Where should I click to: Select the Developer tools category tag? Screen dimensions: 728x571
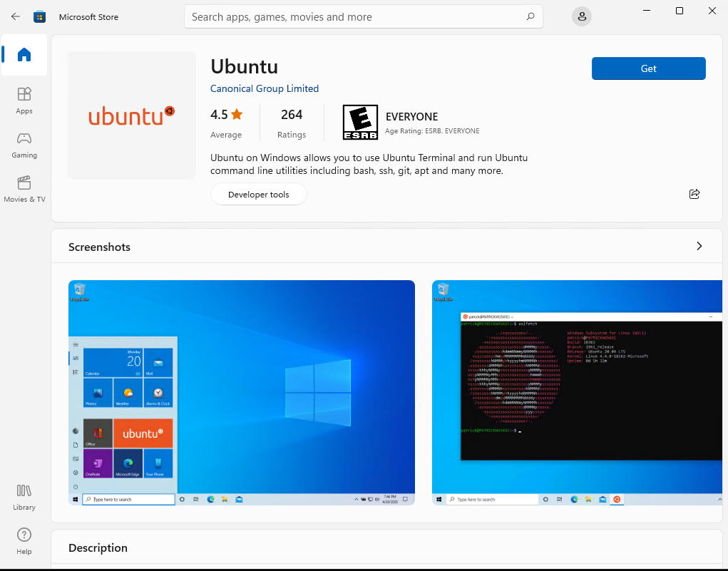[x=258, y=195]
